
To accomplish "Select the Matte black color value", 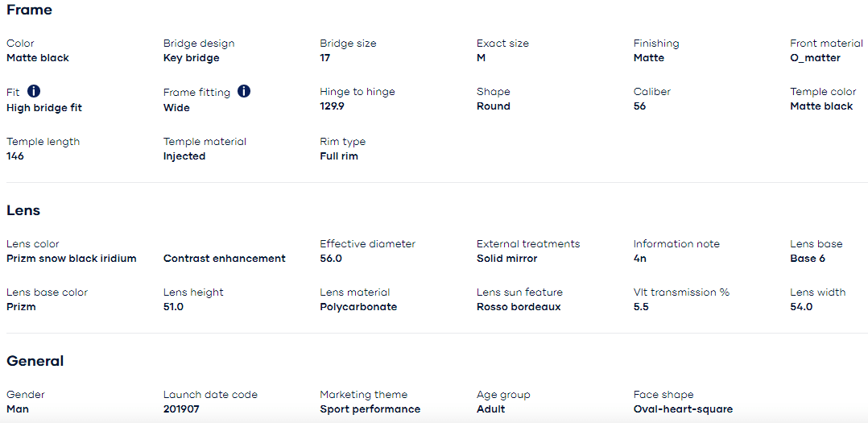I will click(38, 58).
